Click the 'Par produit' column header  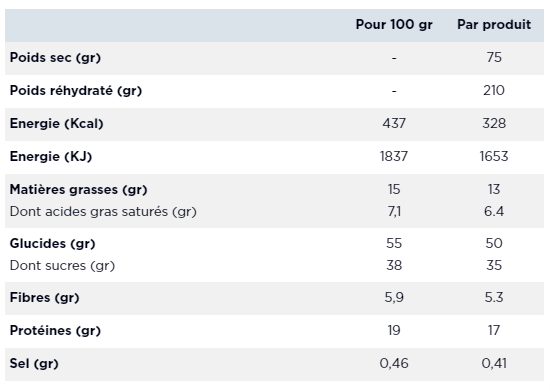[494, 25]
